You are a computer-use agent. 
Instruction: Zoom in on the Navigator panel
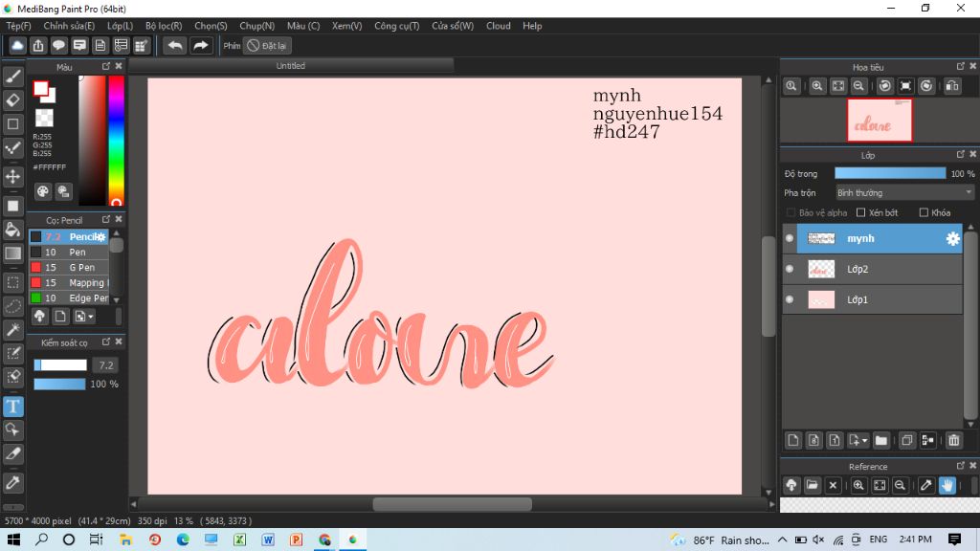tap(817, 86)
